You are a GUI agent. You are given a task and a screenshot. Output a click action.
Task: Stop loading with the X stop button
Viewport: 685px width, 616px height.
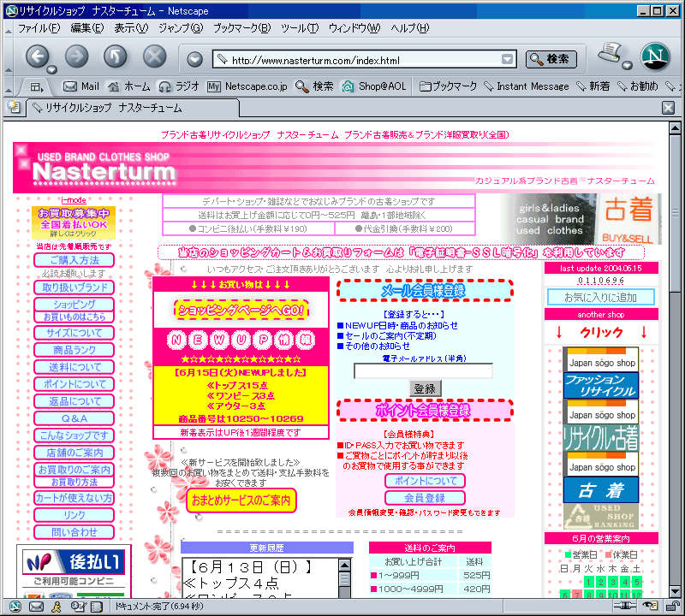click(155, 56)
